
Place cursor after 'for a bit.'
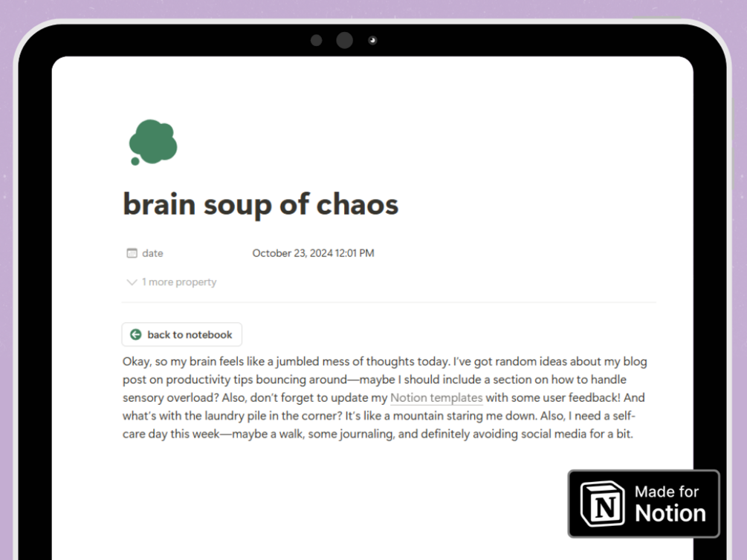634,434
